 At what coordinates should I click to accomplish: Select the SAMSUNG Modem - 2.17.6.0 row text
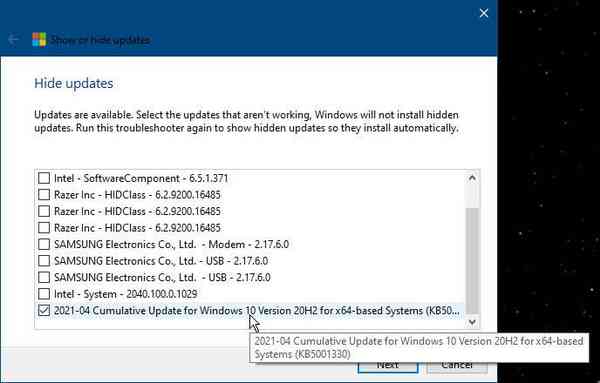(x=171, y=244)
